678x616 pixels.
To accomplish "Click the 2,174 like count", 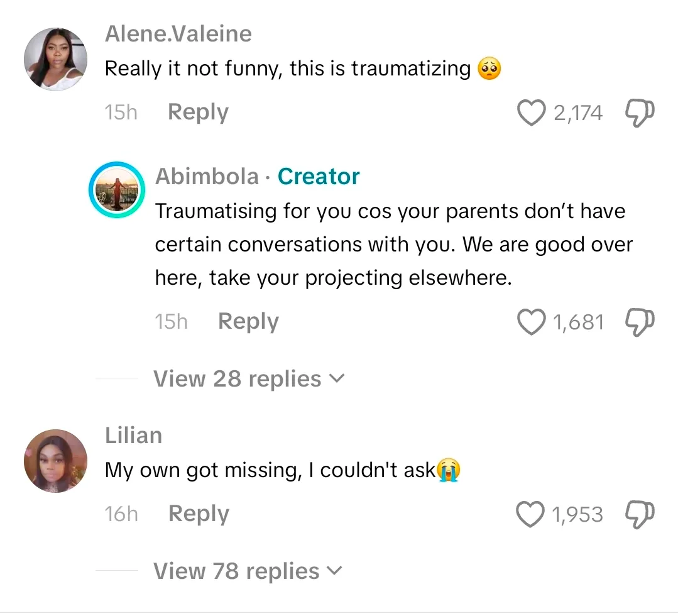I will coord(577,114).
